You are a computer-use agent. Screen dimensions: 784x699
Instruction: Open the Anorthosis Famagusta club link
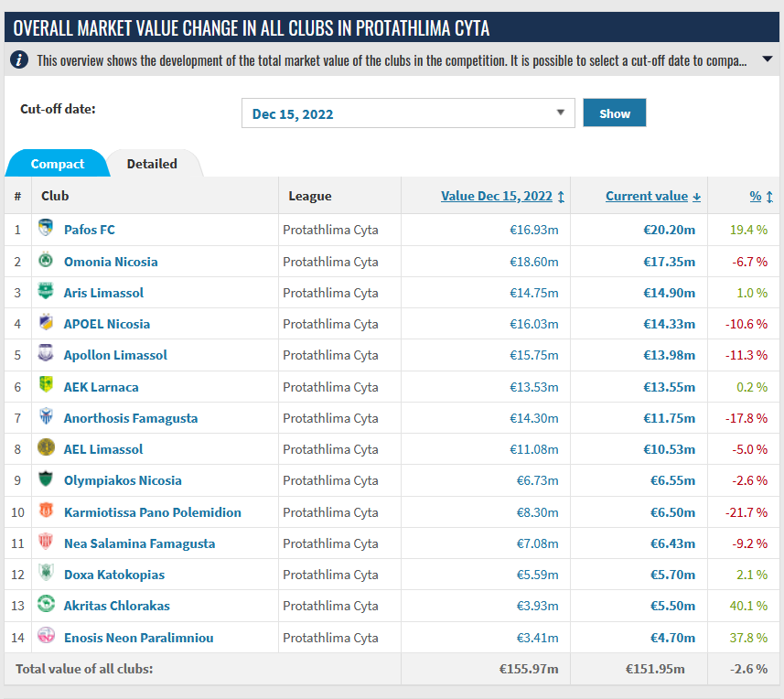coord(131,418)
